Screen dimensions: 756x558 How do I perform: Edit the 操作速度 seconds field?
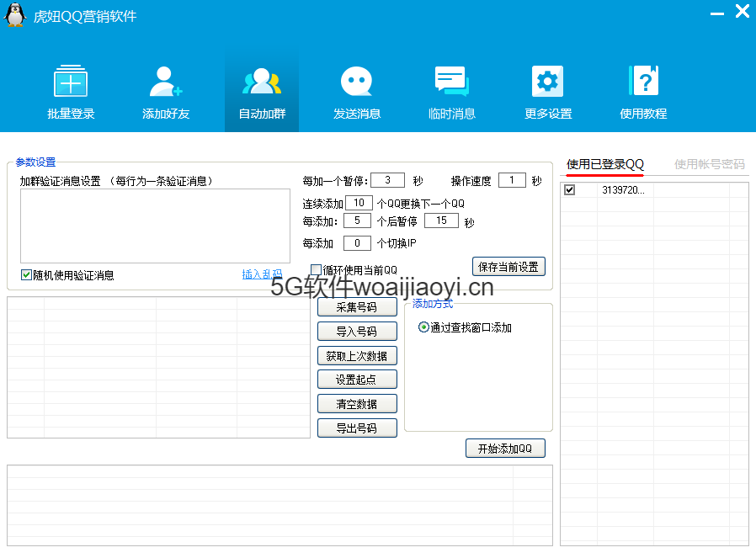(x=512, y=180)
